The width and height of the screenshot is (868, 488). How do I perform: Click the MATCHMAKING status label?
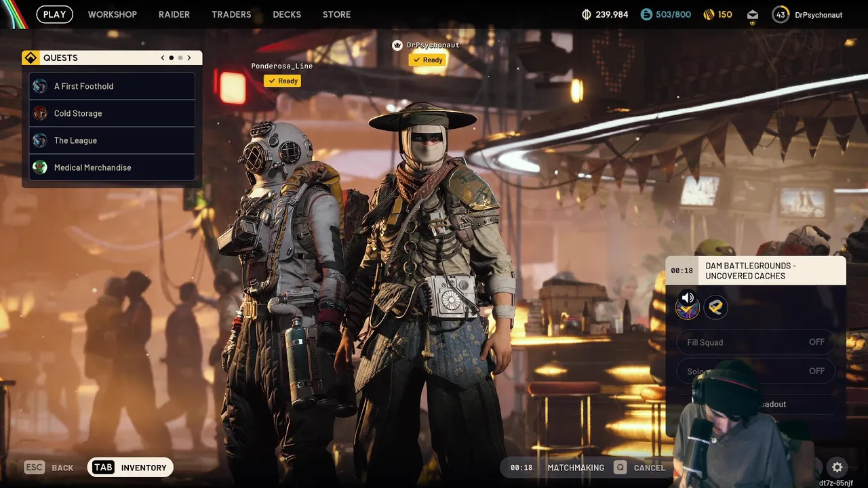click(576, 468)
